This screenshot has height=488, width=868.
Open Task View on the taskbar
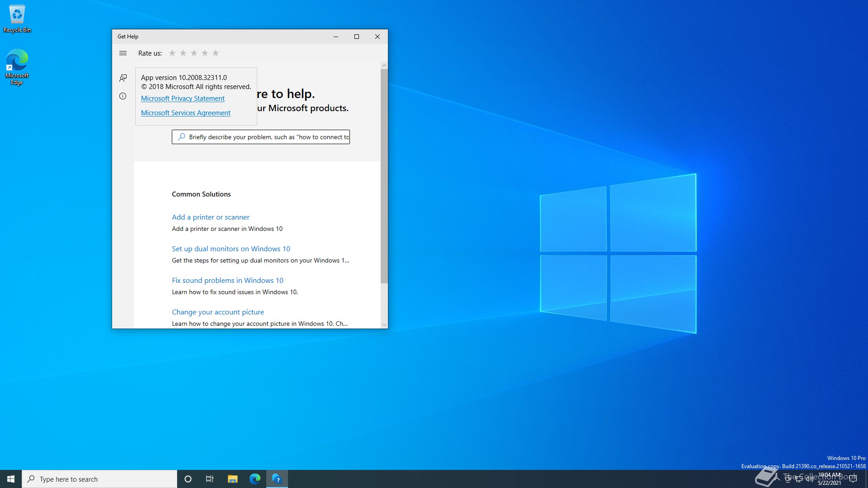coord(210,479)
